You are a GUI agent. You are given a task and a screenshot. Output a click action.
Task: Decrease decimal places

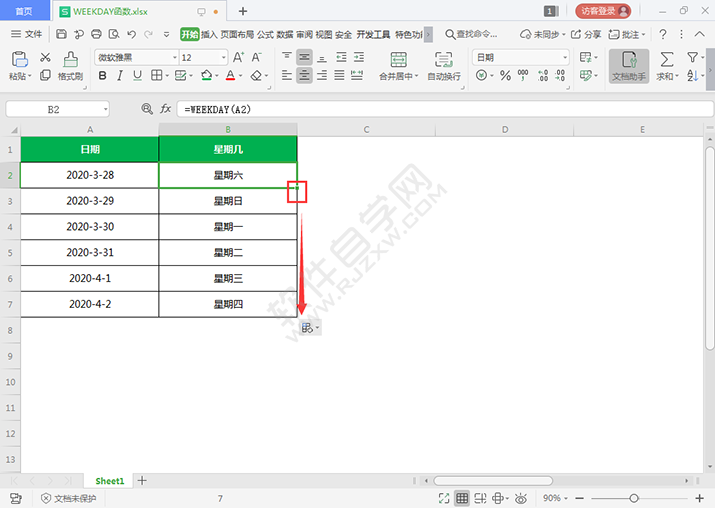pos(560,75)
